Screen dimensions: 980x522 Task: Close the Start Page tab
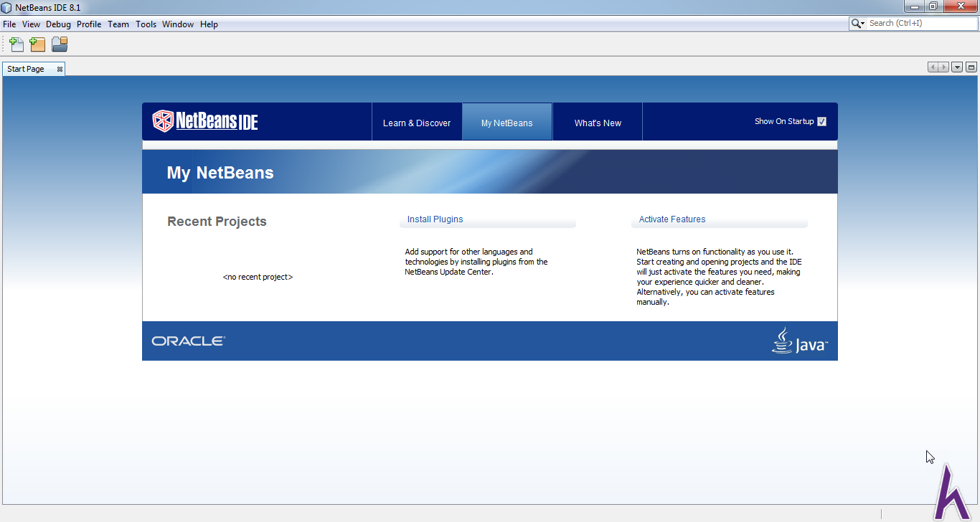click(58, 68)
